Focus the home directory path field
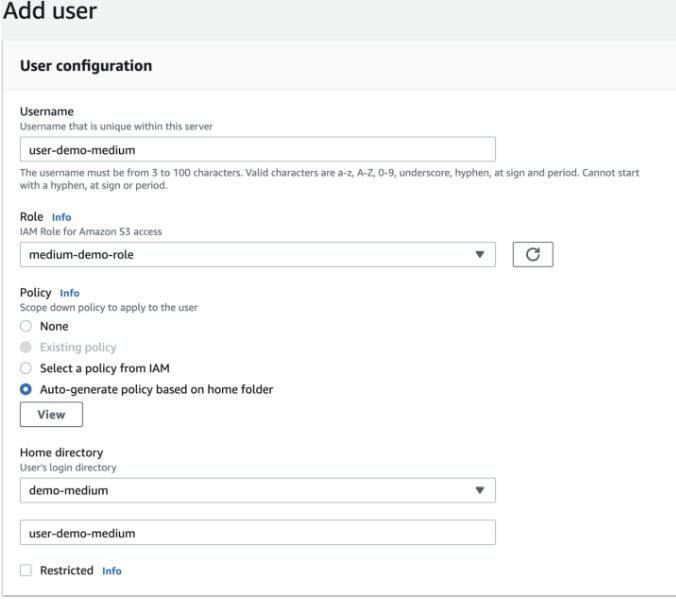The image size is (676, 599). (x=257, y=533)
